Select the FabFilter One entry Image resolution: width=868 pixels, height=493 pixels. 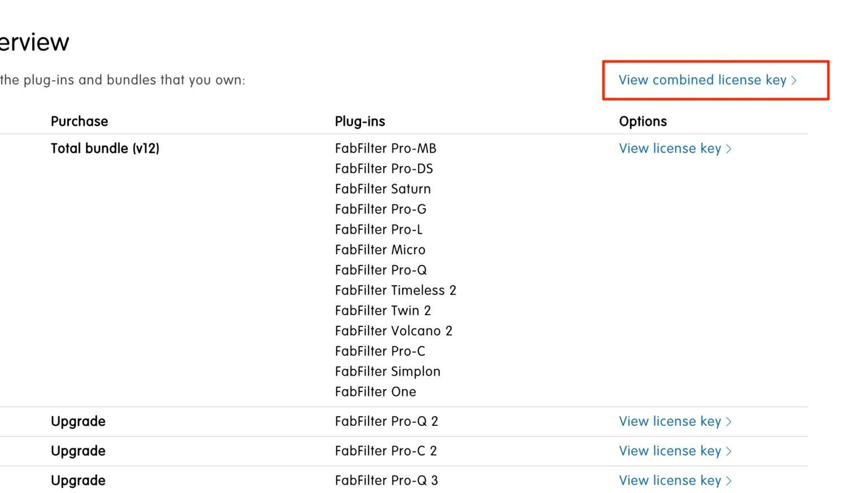375,391
